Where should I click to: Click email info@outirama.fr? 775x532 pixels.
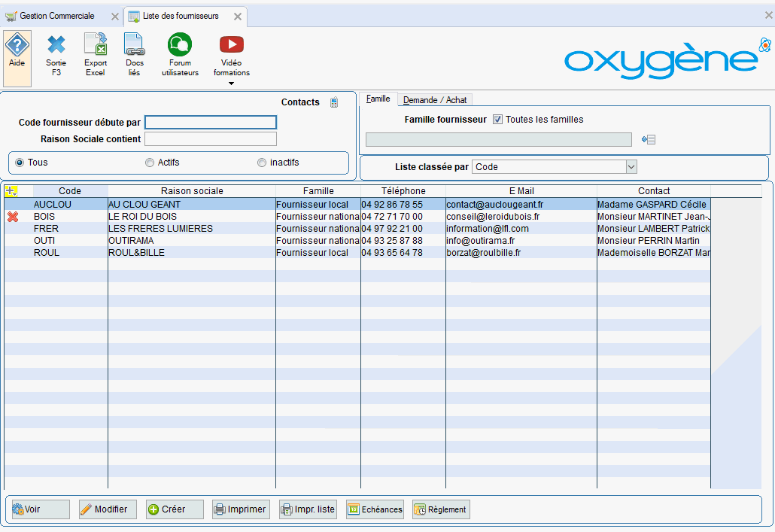coord(480,241)
